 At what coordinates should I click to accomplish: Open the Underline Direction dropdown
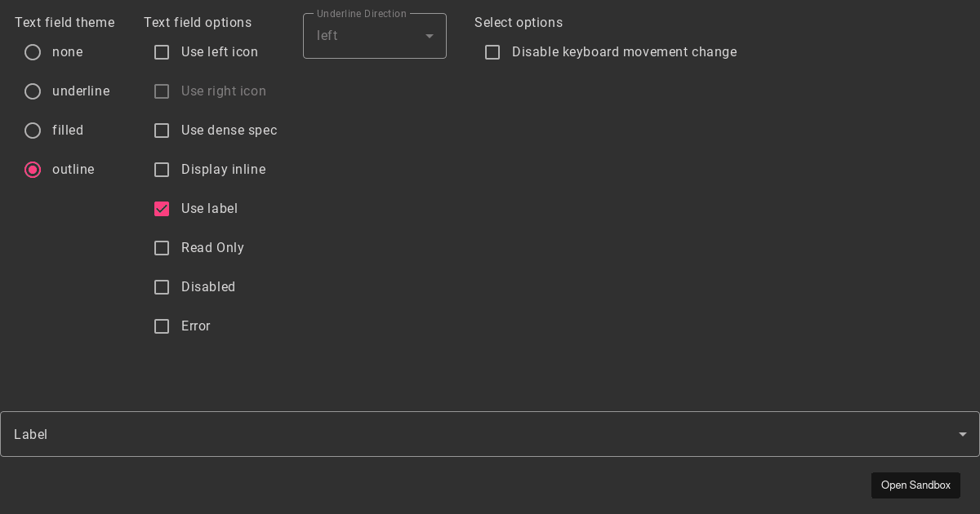375,36
